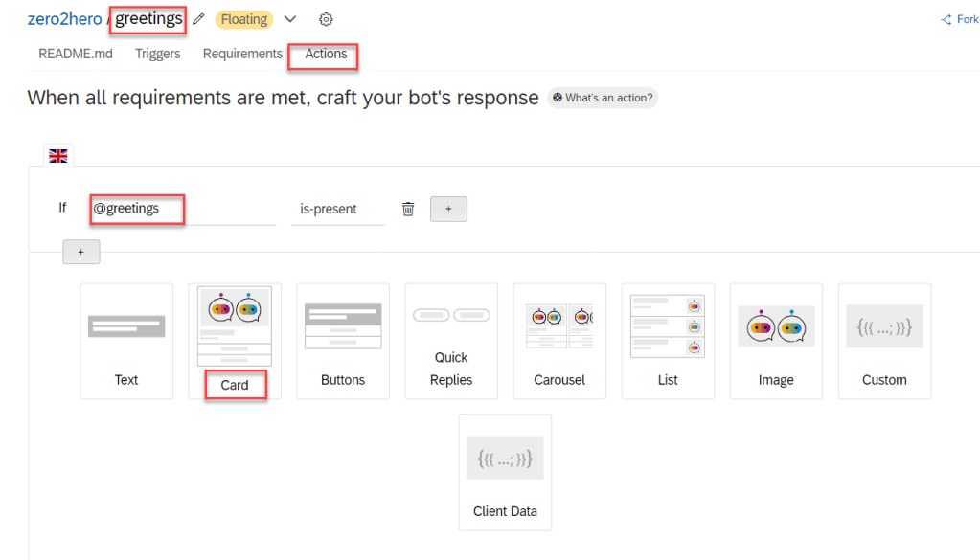Pick the Buttons message type
The width and height of the screenshot is (980, 560).
(343, 340)
